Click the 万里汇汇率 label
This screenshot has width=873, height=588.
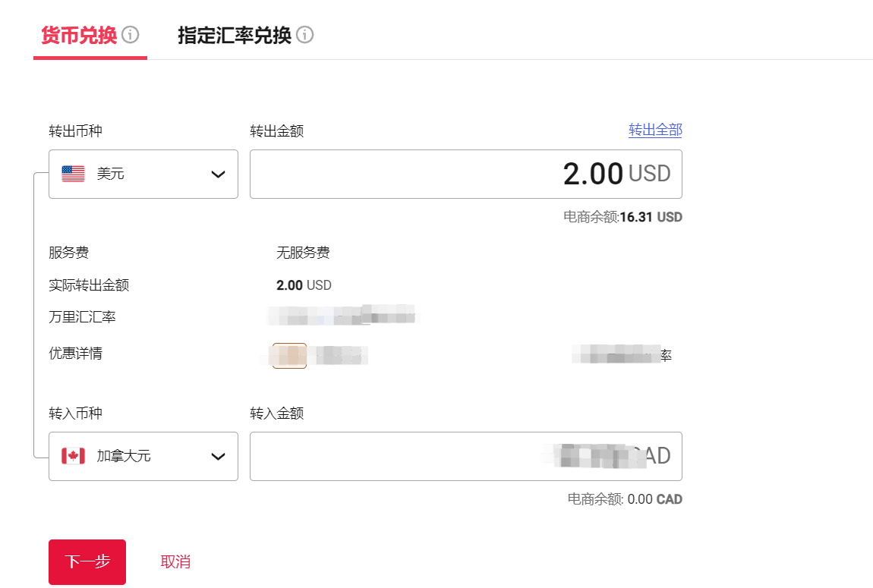point(82,317)
